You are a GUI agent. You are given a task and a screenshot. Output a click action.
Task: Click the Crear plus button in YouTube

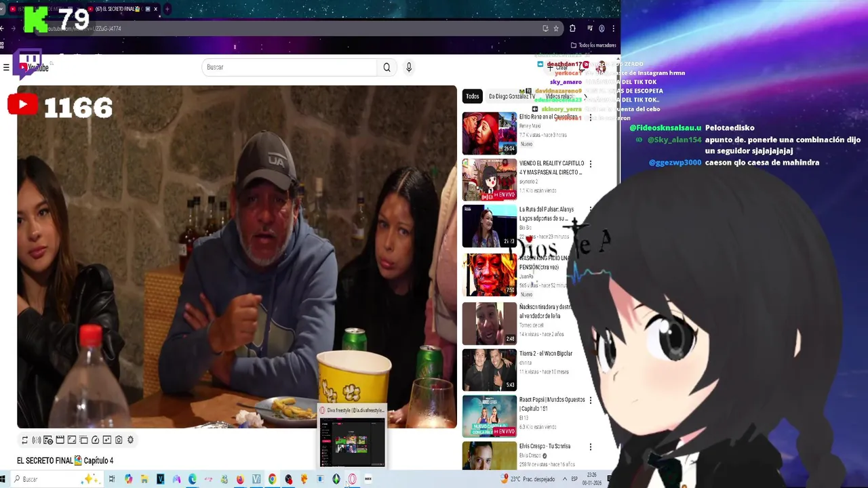click(x=558, y=67)
